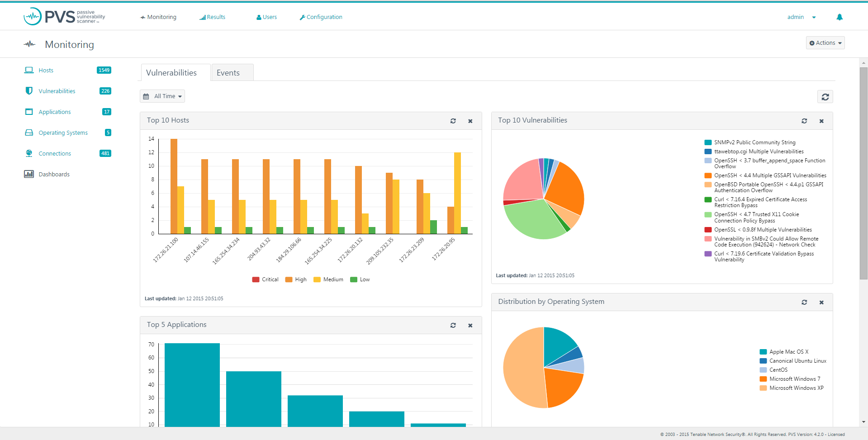Open the Connections sidebar link
The image size is (868, 440).
click(55, 153)
